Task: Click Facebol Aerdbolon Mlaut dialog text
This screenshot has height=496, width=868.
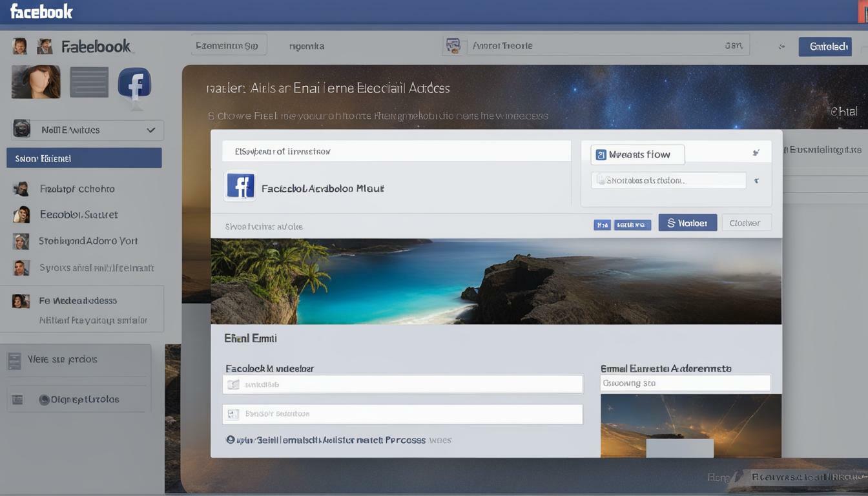Action: (x=322, y=189)
